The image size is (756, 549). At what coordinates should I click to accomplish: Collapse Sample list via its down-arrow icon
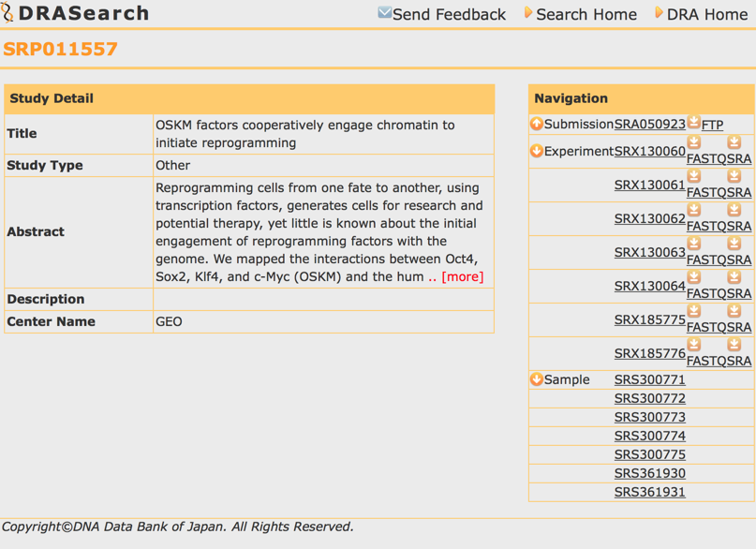pyautogui.click(x=536, y=379)
